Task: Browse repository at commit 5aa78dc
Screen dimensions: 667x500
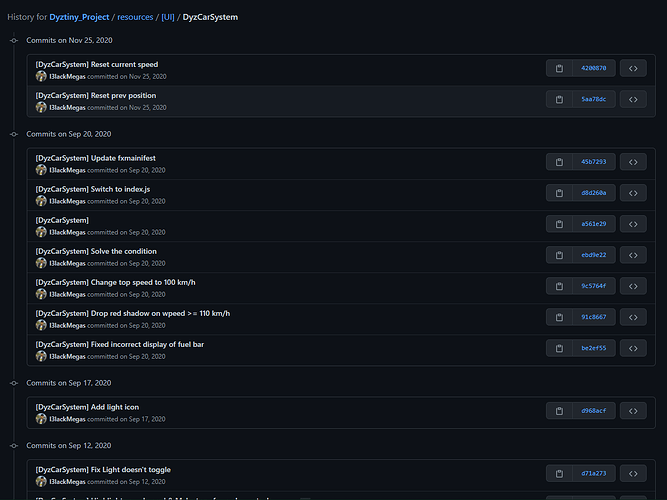Action: (633, 99)
